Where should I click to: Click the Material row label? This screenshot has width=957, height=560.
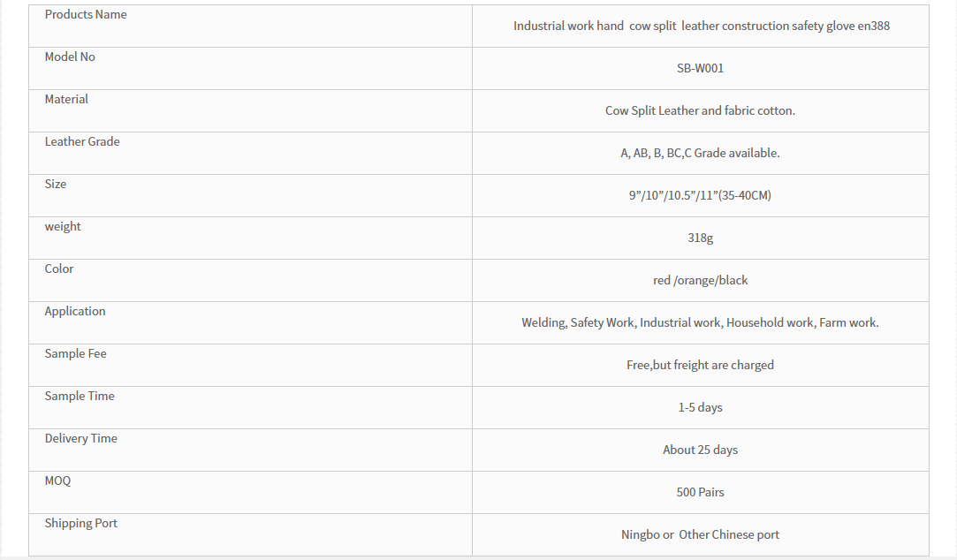pos(66,99)
